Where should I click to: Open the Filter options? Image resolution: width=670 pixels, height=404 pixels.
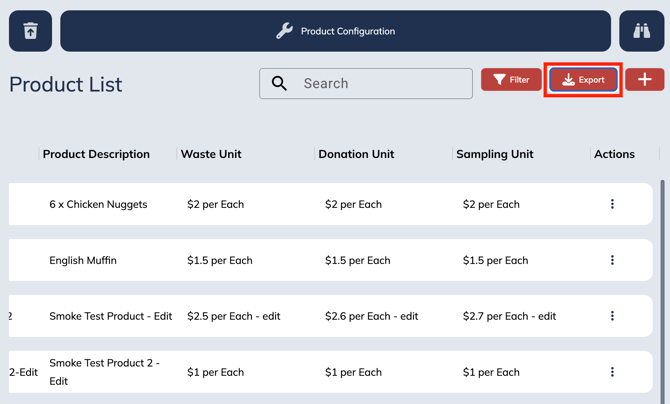coord(511,80)
